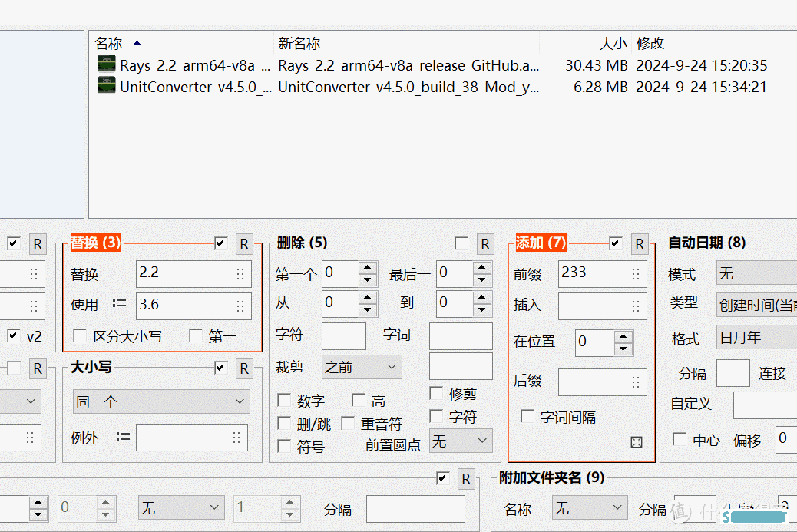Open the 之前 裁剪 dropdown
This screenshot has height=532, width=797.
point(362,367)
